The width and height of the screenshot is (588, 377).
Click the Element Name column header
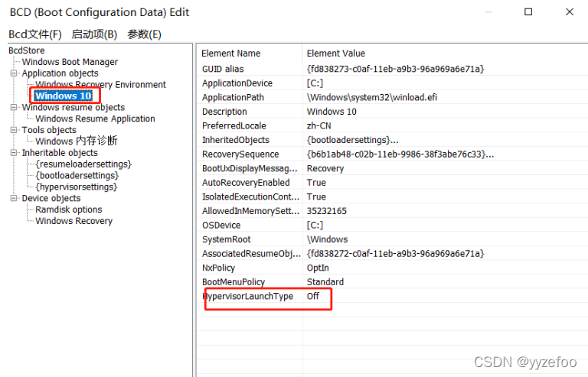tap(250, 54)
